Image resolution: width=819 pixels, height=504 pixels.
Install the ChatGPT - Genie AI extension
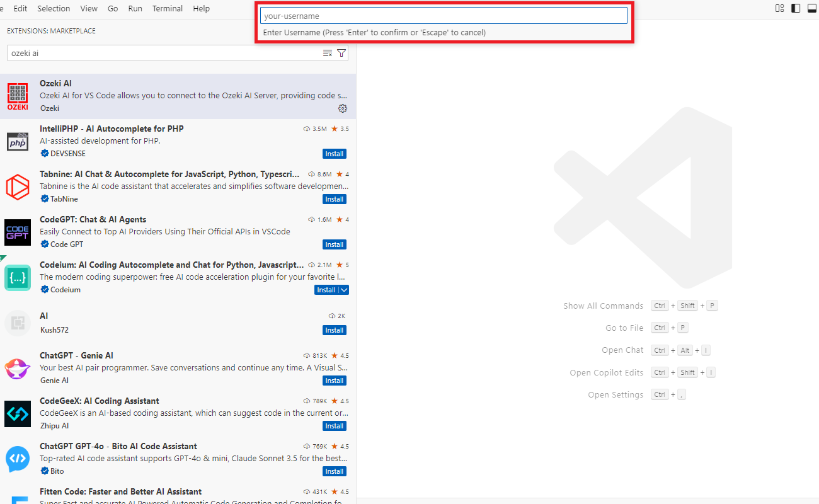point(335,381)
